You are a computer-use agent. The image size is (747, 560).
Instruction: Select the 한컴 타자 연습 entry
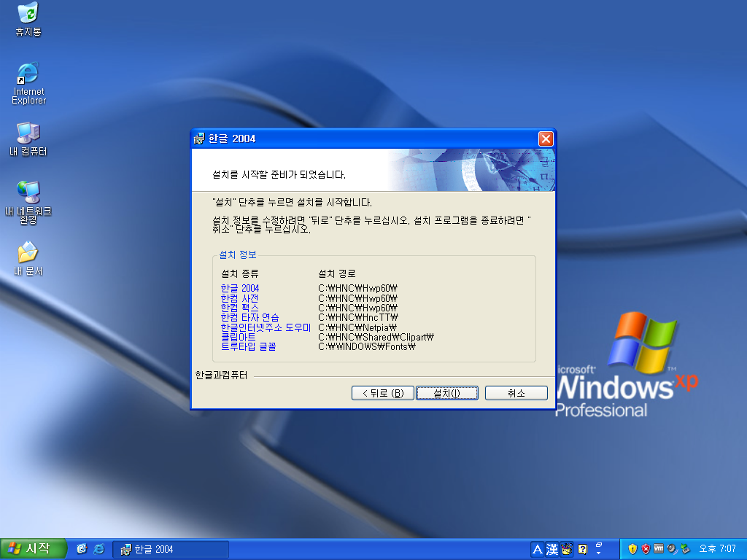(x=249, y=317)
